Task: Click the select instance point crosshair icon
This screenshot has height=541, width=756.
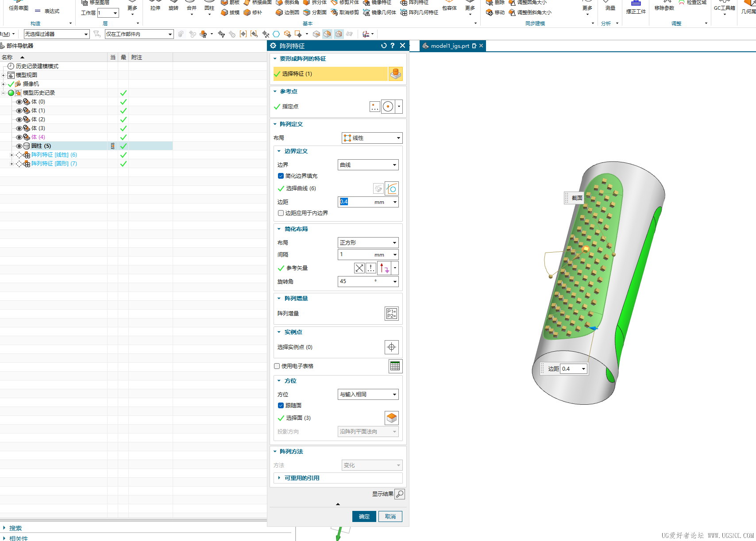Action: [391, 347]
